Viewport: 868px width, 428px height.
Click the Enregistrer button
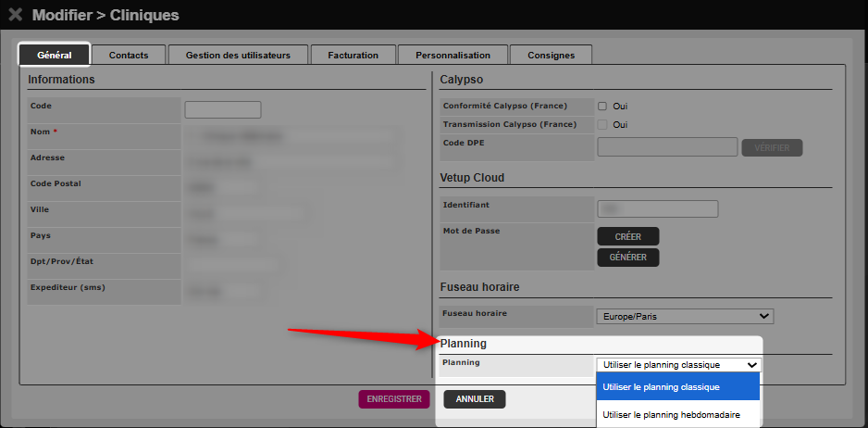(394, 399)
